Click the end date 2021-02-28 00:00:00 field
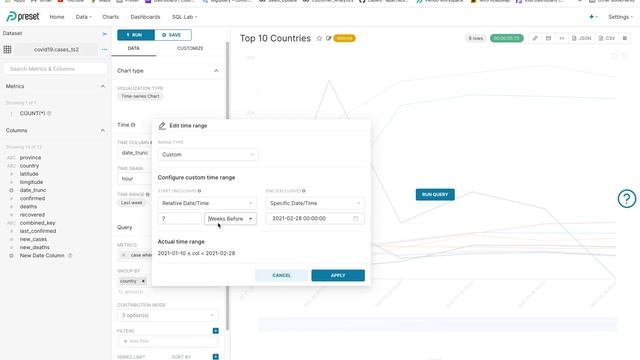640x360 pixels. click(315, 219)
